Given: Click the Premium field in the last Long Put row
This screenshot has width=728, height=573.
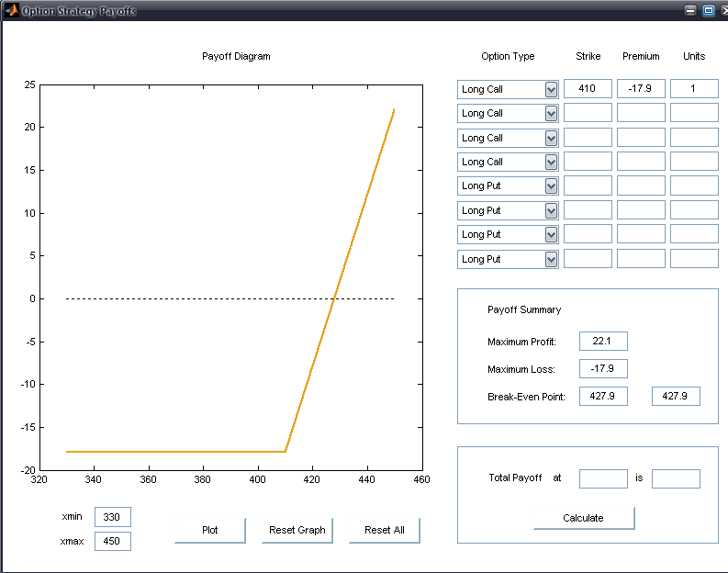Looking at the screenshot, I should point(641,259).
